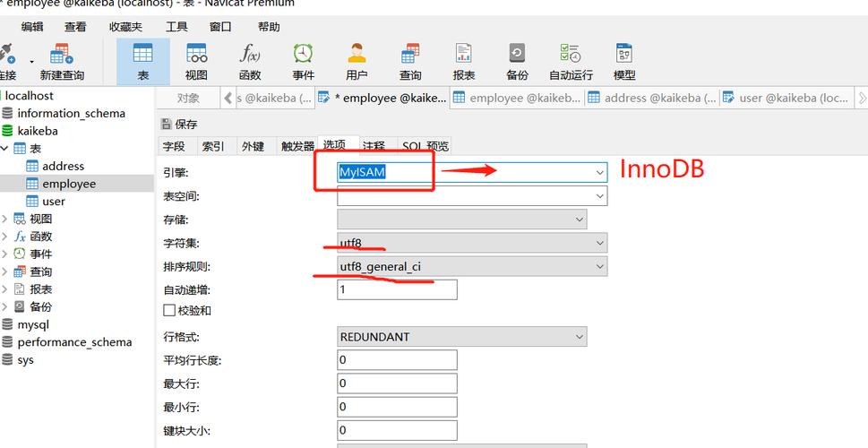This screenshot has height=448, width=868.
Task: Select the localhost connection node
Action: click(28, 96)
